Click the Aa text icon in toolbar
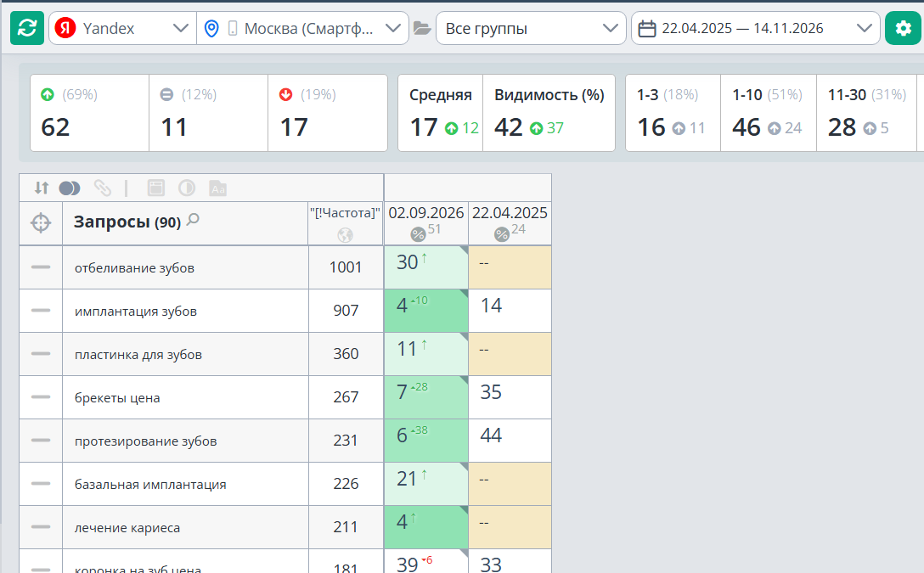 pyautogui.click(x=218, y=188)
